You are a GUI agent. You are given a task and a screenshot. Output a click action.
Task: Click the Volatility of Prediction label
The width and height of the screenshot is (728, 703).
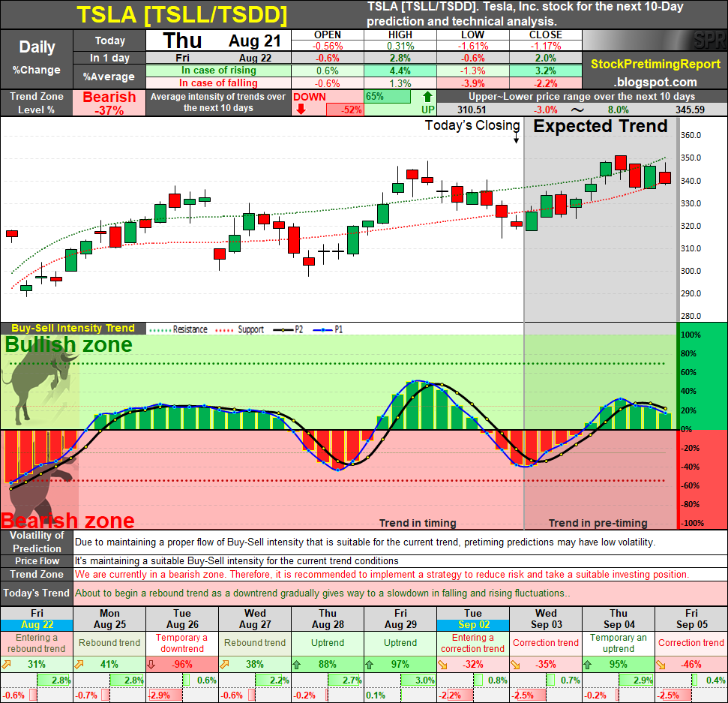pos(37,542)
